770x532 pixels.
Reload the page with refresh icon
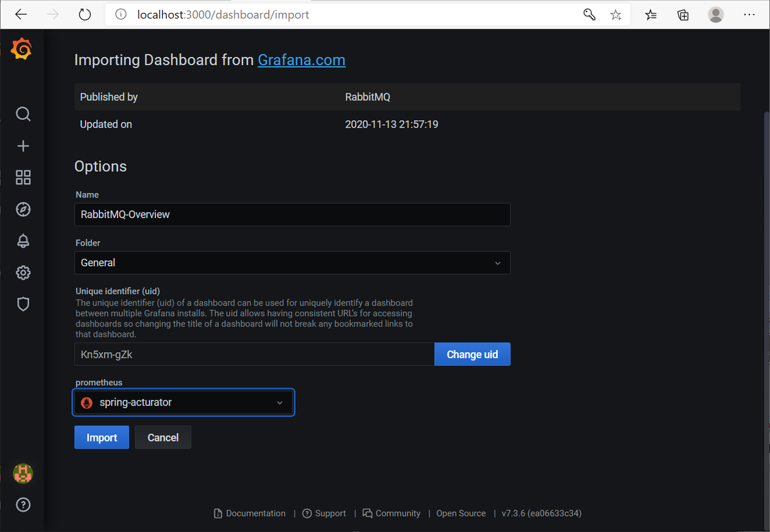(85, 15)
